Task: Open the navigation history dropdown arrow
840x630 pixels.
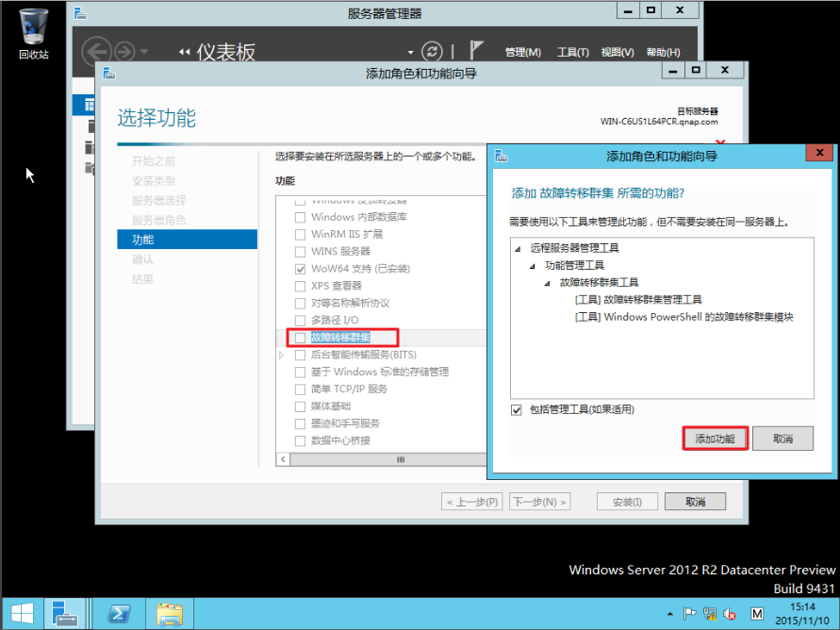Action: (144, 52)
